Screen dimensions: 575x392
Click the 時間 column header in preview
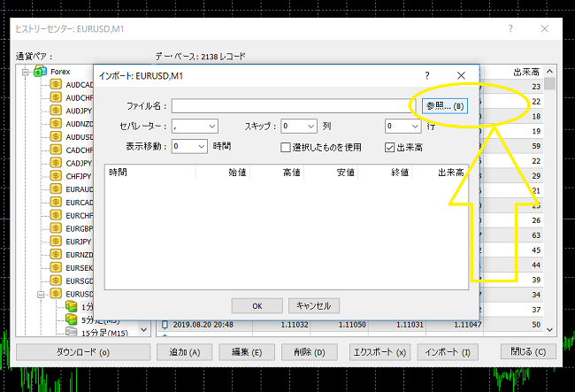coord(118,173)
